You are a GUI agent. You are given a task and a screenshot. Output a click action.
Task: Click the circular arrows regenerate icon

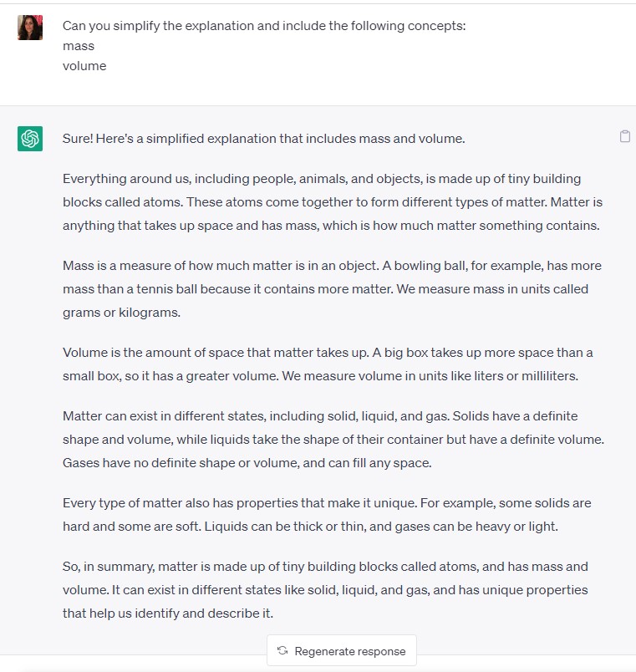(282, 650)
